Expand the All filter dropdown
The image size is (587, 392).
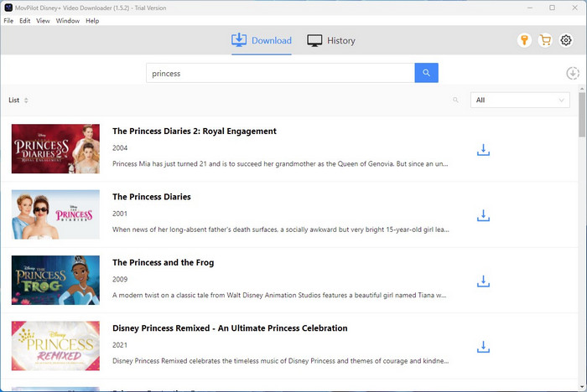[x=520, y=100]
